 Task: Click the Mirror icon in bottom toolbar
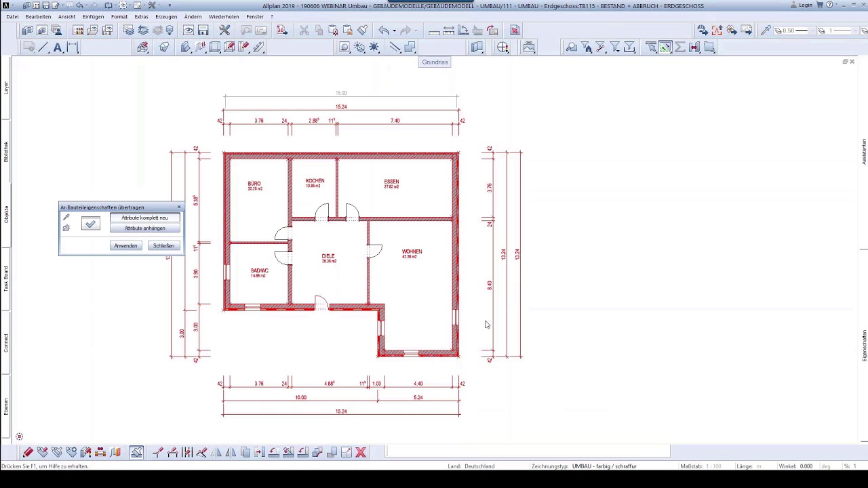coord(231,453)
